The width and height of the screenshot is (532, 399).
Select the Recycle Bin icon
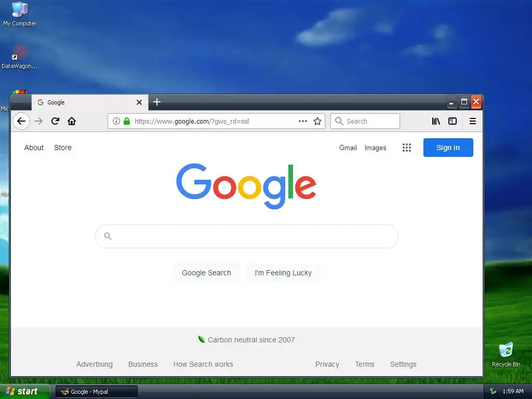506,354
